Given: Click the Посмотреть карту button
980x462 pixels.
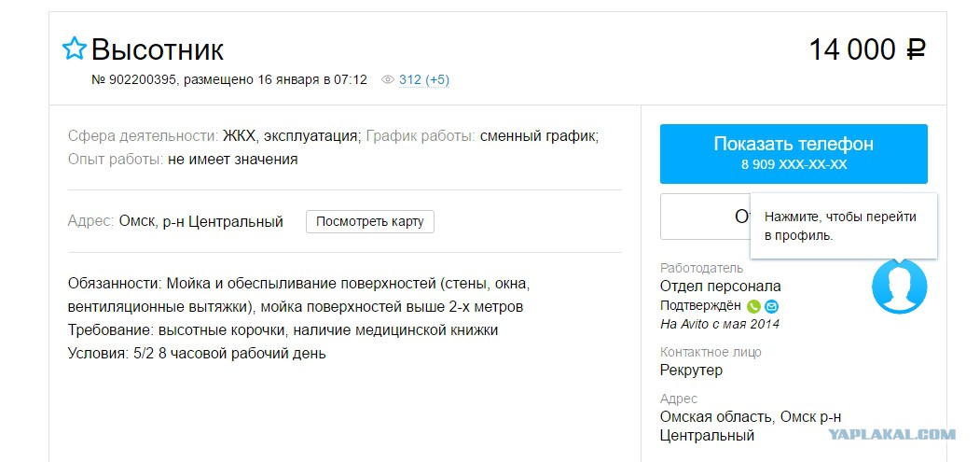Looking at the screenshot, I should click(370, 221).
